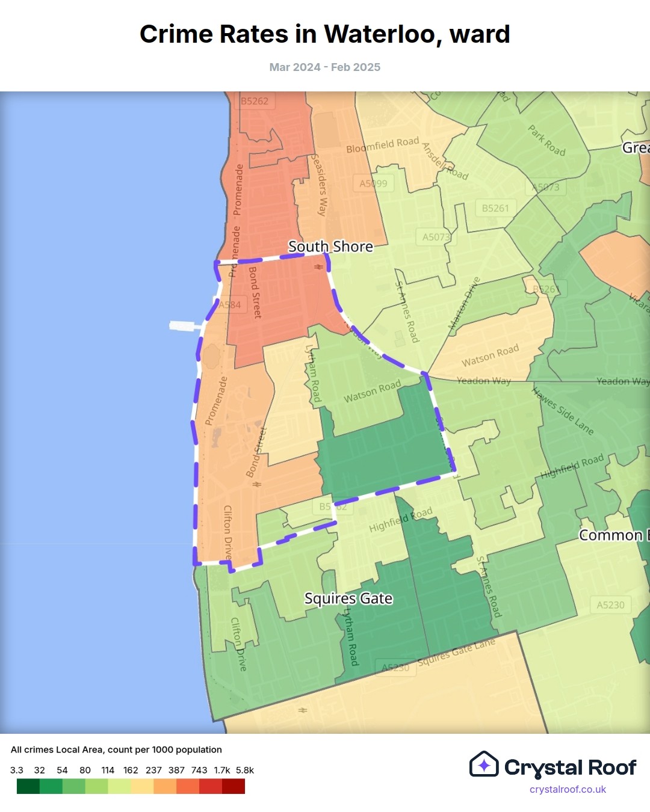
Task: Click the South Shore area label
Action: [330, 247]
